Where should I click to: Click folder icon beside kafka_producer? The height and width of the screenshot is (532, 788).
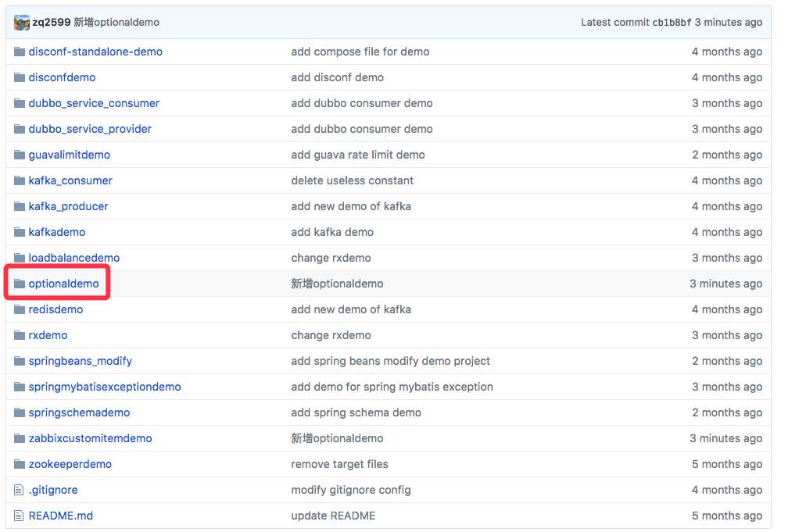coord(20,206)
